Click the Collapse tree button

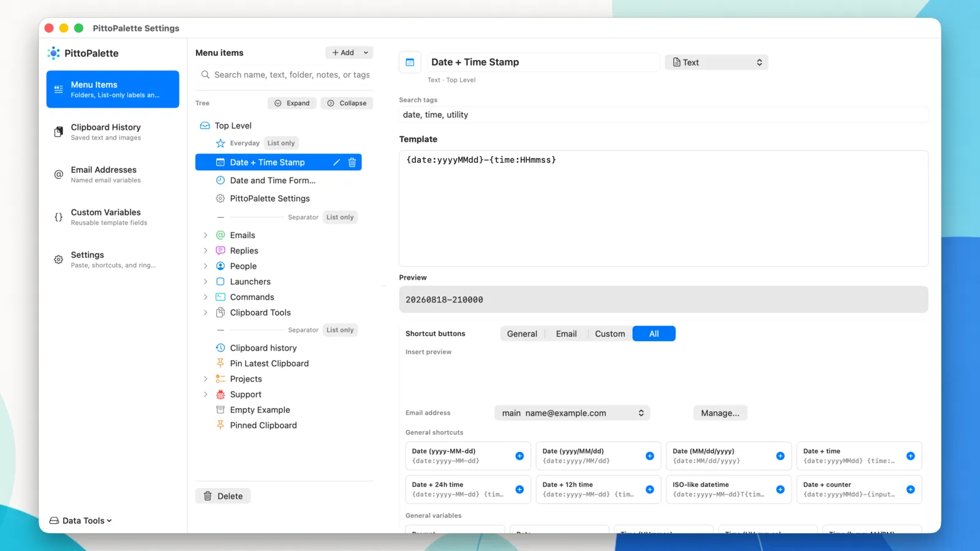tap(347, 103)
